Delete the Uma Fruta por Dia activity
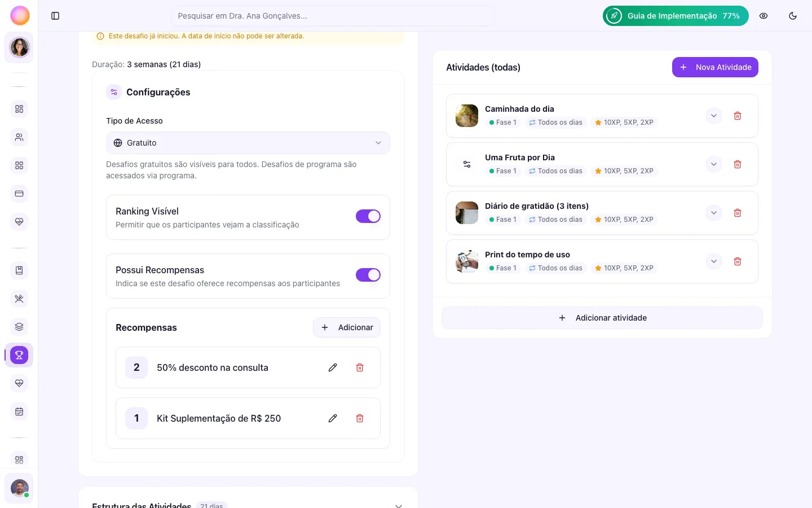 pos(738,164)
